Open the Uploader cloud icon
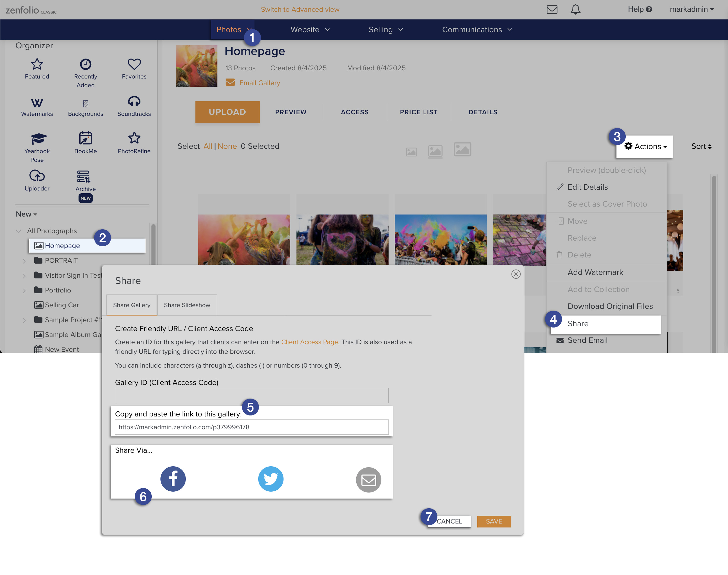Image resolution: width=728 pixels, height=575 pixels. pos(37,175)
